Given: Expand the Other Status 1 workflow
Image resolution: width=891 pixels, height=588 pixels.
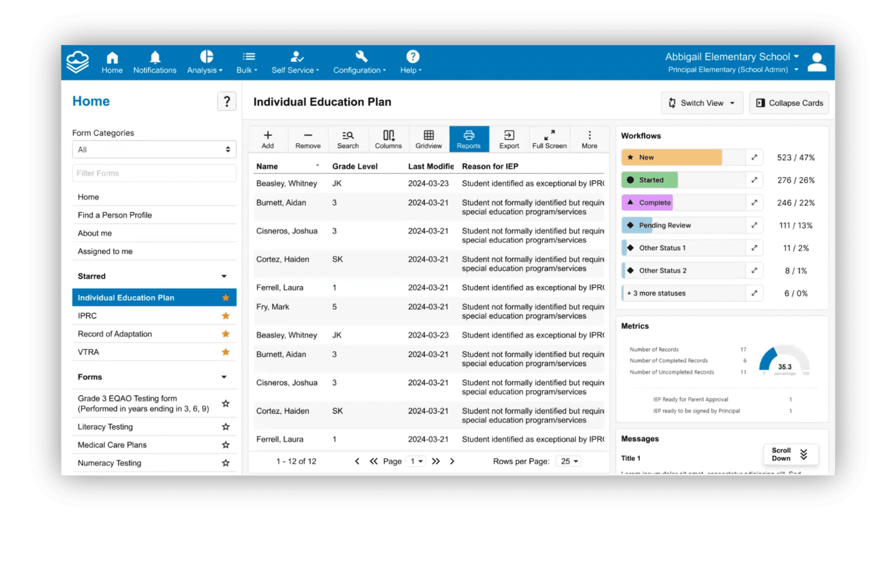Looking at the screenshot, I should [754, 248].
